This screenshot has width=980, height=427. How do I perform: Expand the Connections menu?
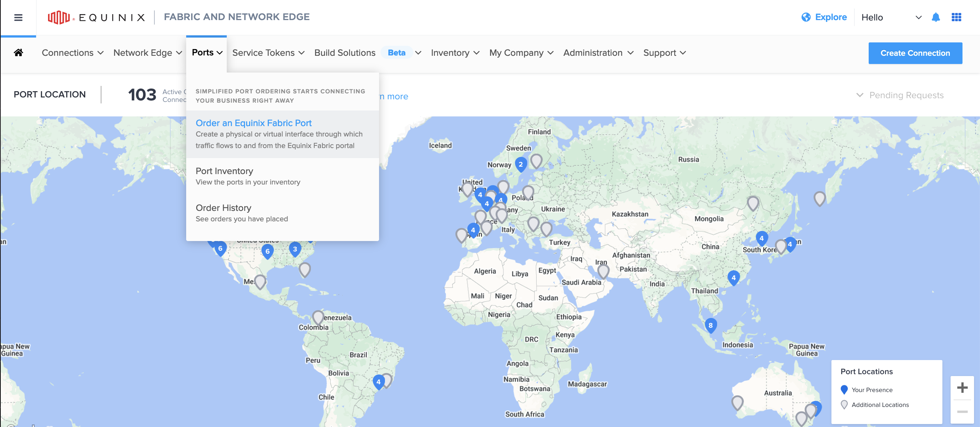(x=72, y=53)
